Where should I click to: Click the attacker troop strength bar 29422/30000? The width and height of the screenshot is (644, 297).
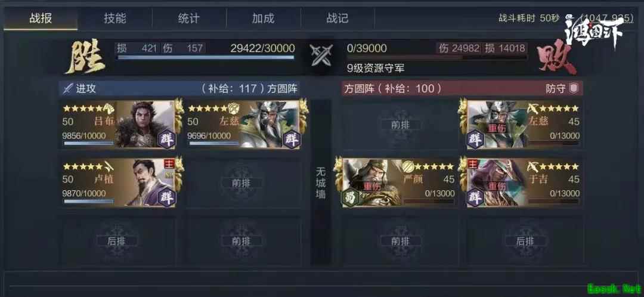click(x=206, y=57)
